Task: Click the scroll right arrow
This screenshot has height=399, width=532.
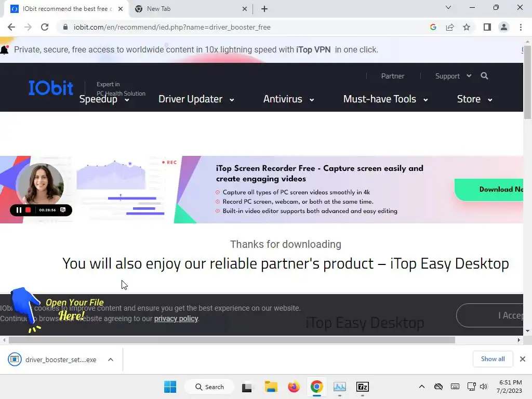Action: coord(519,340)
